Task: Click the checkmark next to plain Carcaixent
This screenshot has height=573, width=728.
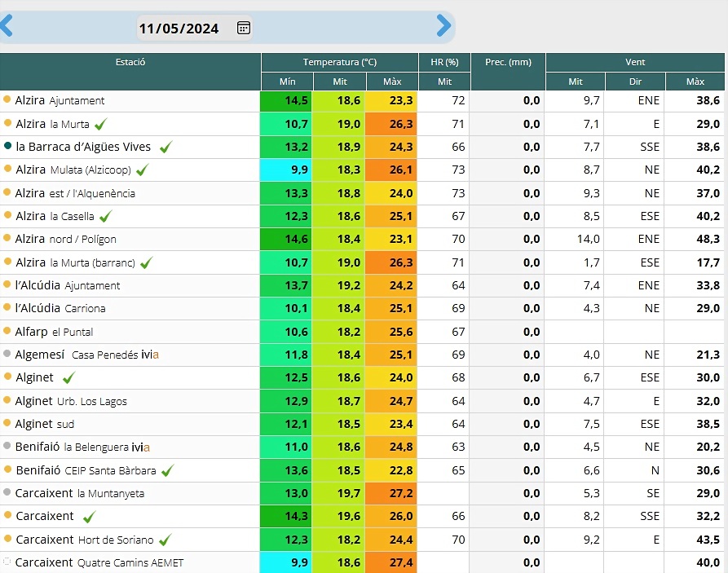Action: click(x=89, y=516)
